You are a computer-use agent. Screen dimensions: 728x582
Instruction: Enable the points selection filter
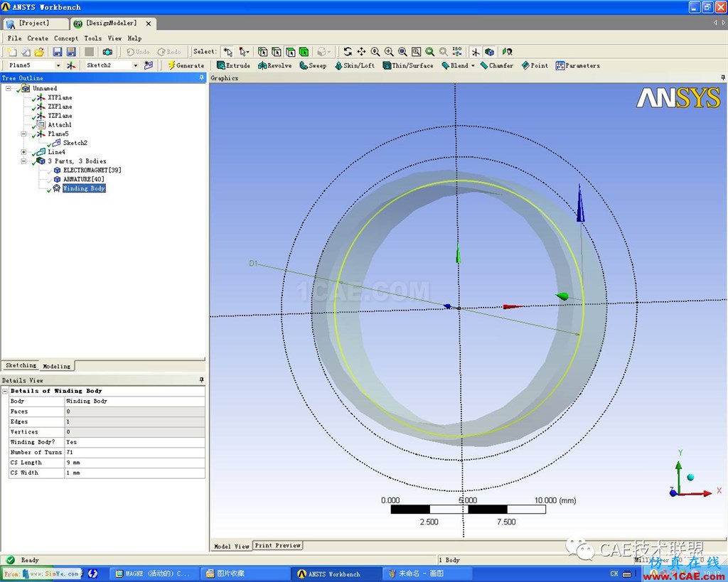pyautogui.click(x=263, y=52)
